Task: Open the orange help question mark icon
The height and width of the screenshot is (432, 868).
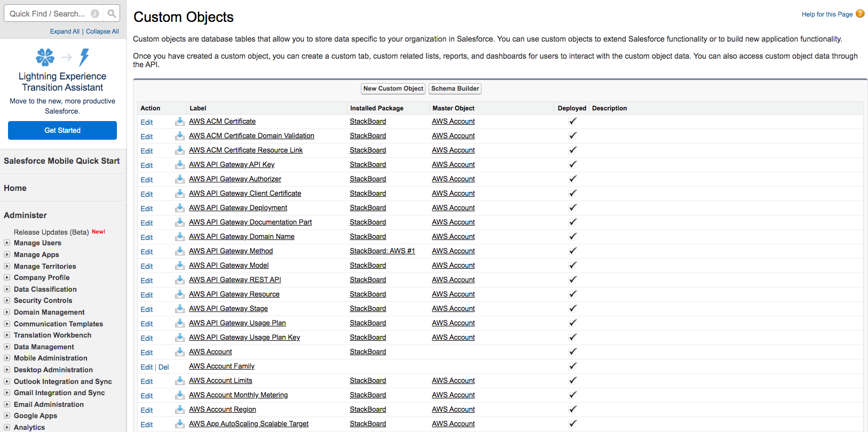Action: (860, 14)
